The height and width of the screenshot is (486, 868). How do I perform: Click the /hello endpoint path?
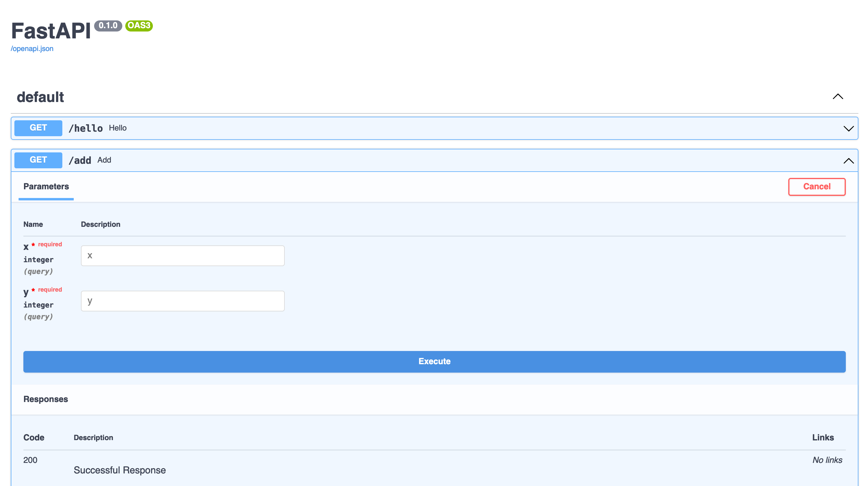(86, 128)
